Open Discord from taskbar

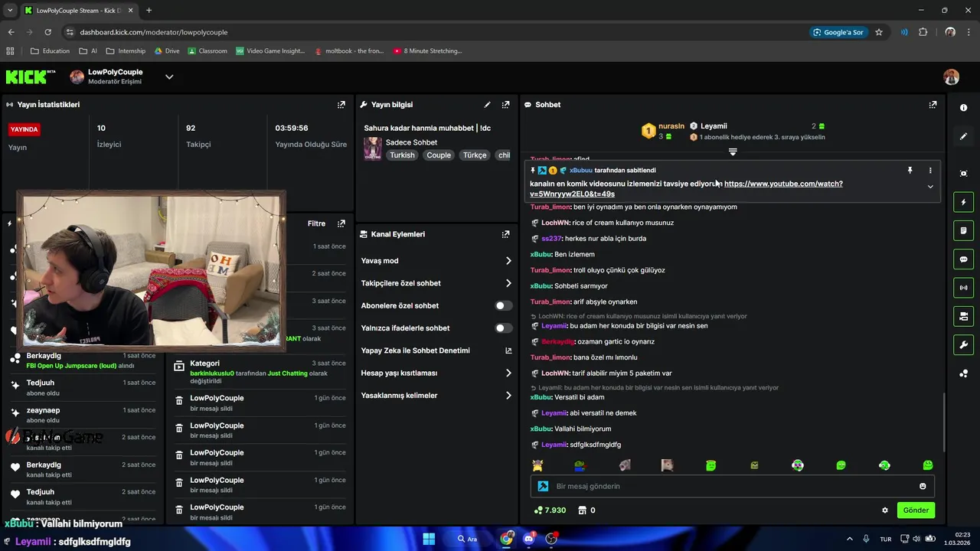click(528, 539)
